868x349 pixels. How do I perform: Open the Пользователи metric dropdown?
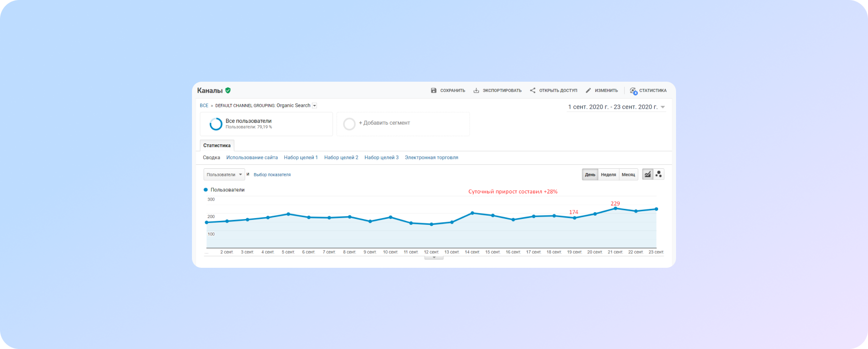pyautogui.click(x=224, y=174)
